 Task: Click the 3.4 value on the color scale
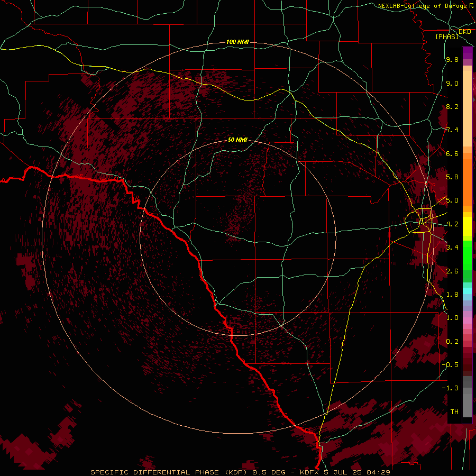[x=452, y=247]
